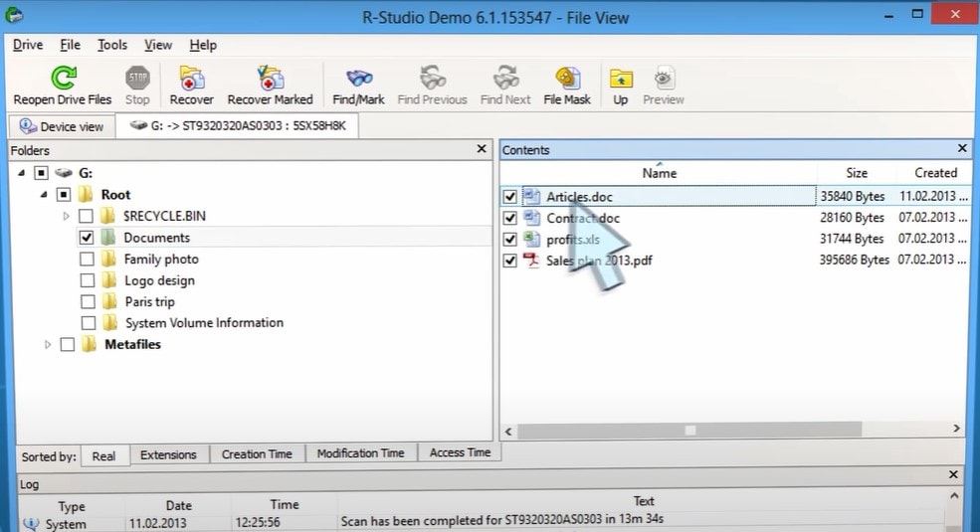
Task: Click the Size column header
Action: [x=857, y=173]
